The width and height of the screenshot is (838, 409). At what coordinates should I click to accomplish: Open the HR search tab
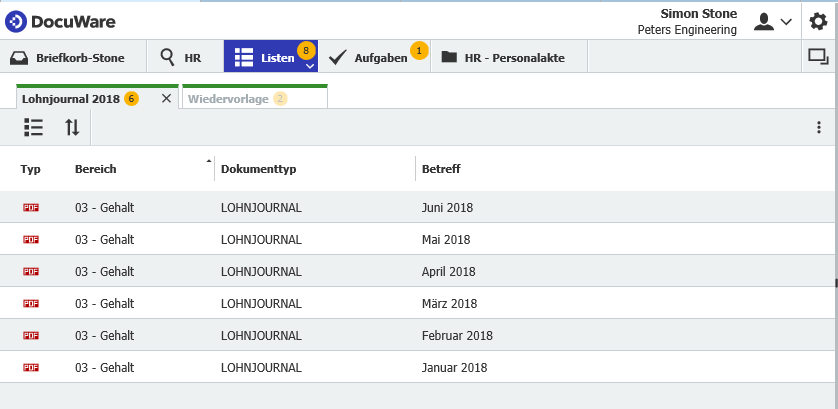184,58
